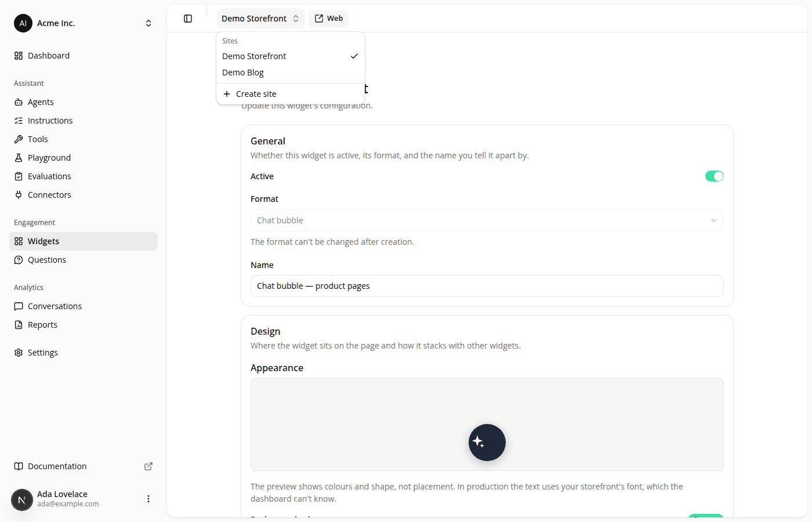Viewport: 812px width, 522px height.
Task: Open the Reports page
Action: [84, 325]
